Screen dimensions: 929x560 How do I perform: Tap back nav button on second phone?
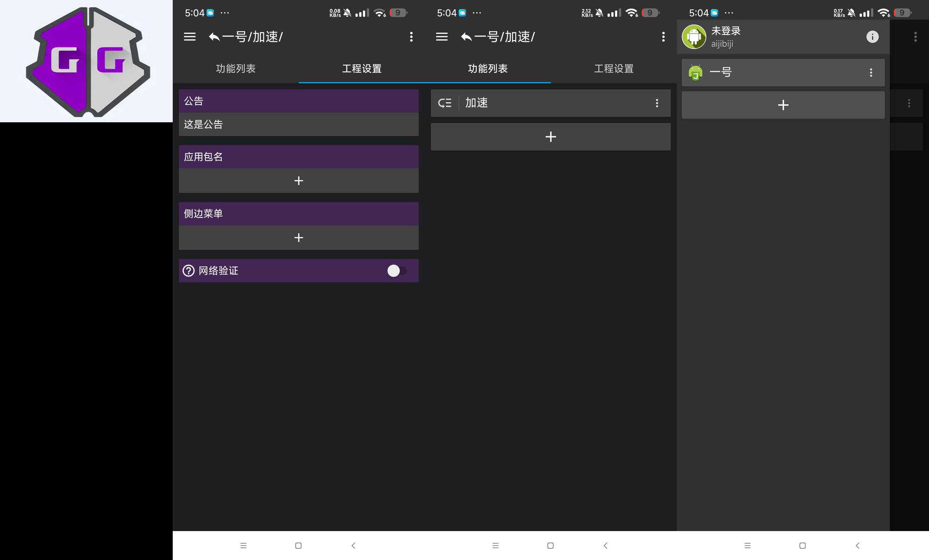[605, 546]
